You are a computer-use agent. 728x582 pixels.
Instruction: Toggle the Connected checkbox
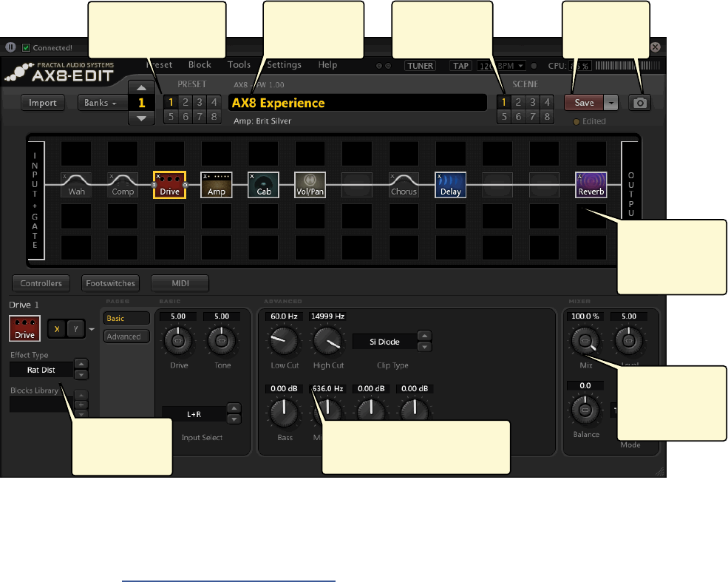tap(27, 47)
